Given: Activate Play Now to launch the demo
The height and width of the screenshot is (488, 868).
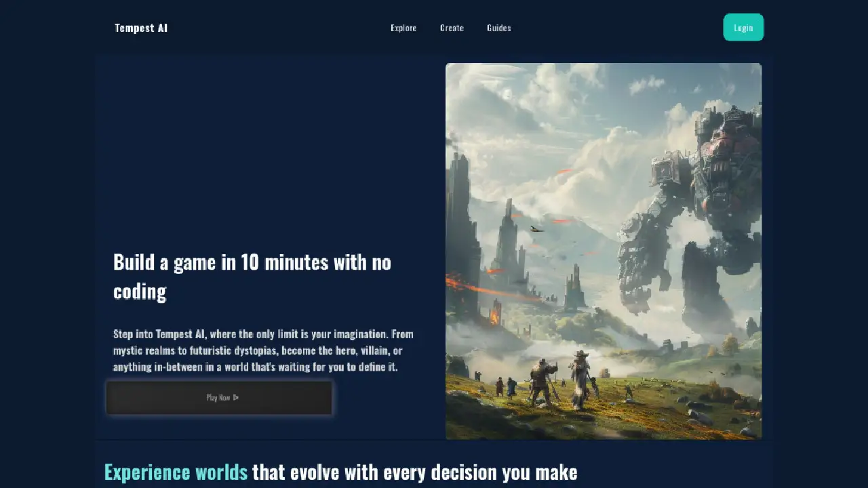Looking at the screenshot, I should coord(218,398).
